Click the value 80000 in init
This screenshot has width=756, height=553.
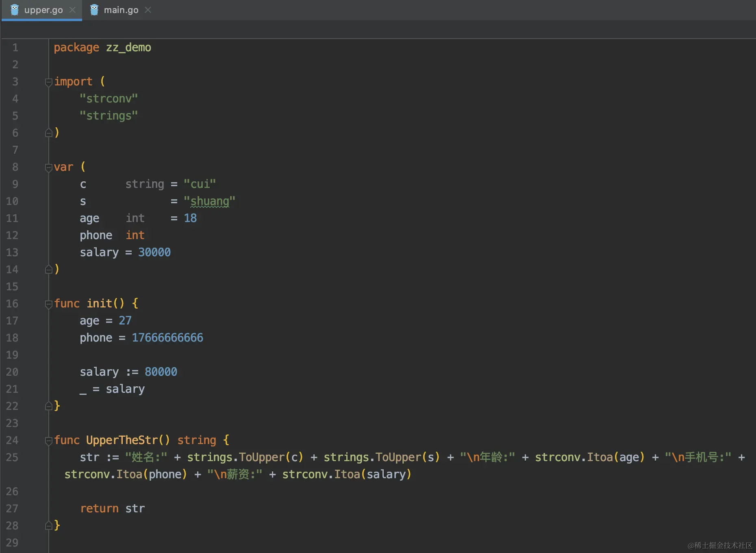(161, 372)
